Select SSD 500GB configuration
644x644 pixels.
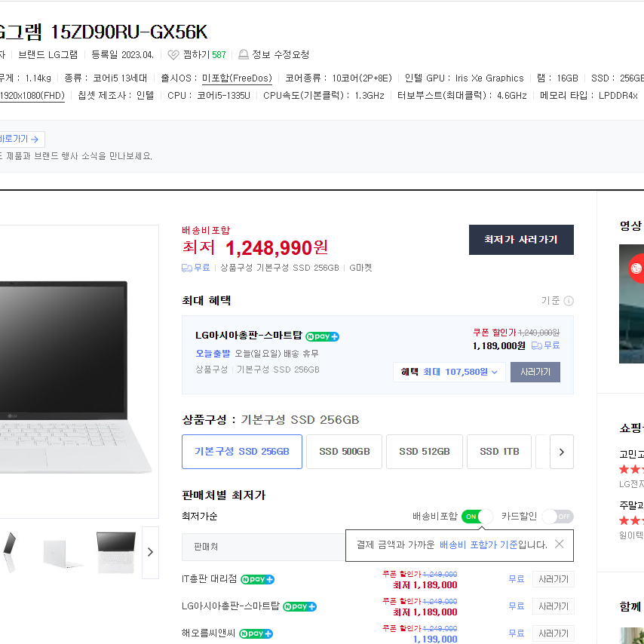(x=344, y=452)
